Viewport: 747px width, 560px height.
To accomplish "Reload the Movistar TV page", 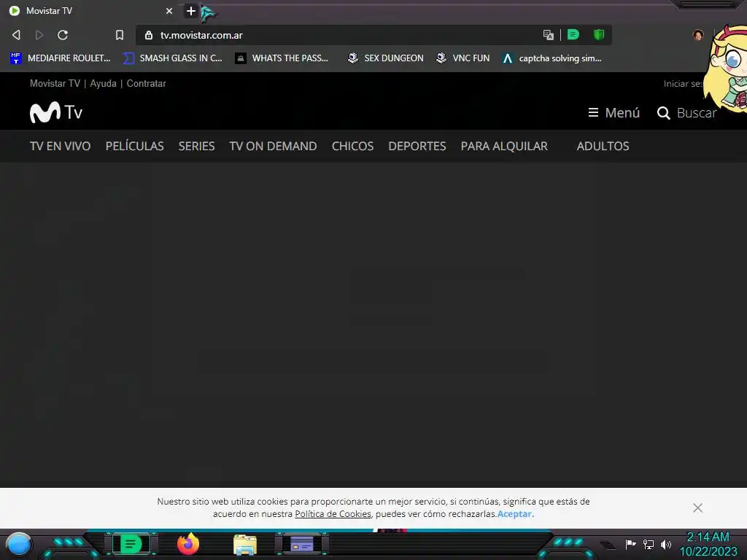I will [x=63, y=35].
